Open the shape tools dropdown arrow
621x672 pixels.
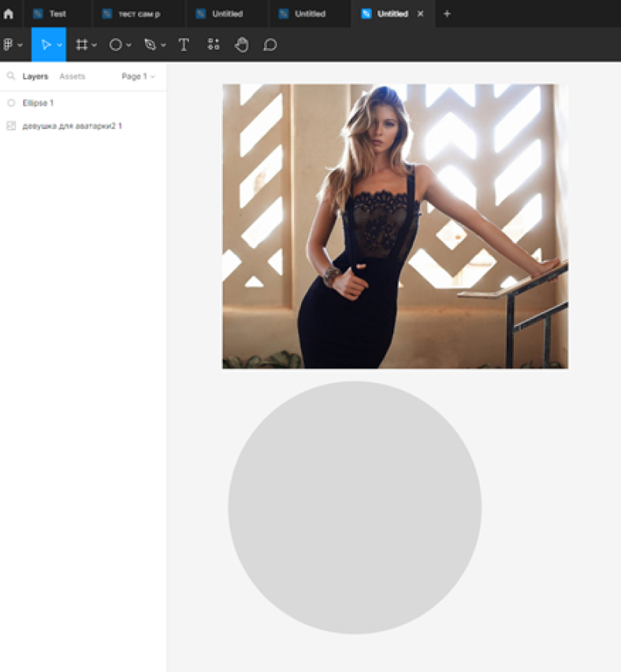tap(128, 45)
